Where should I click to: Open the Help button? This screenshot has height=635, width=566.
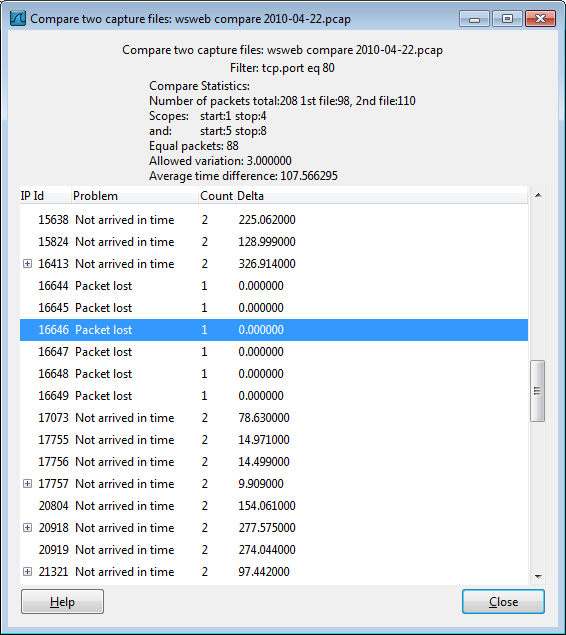click(x=62, y=602)
